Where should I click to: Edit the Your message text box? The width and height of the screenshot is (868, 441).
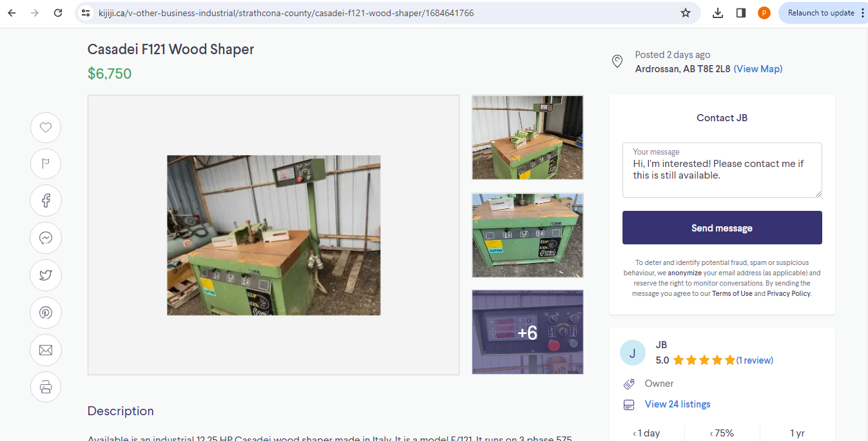[722, 170]
